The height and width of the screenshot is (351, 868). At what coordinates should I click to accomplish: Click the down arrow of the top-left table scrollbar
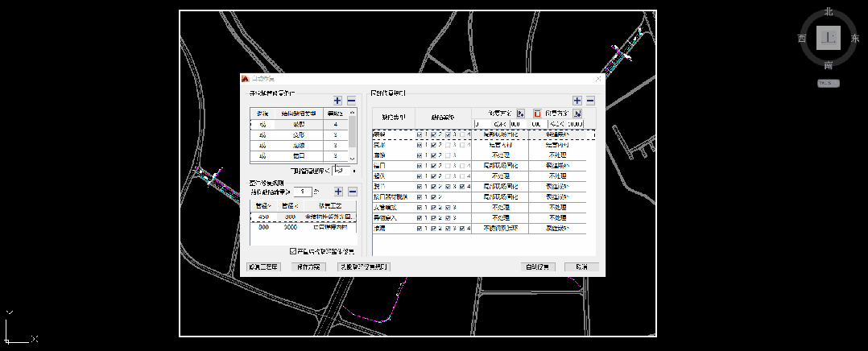click(353, 157)
